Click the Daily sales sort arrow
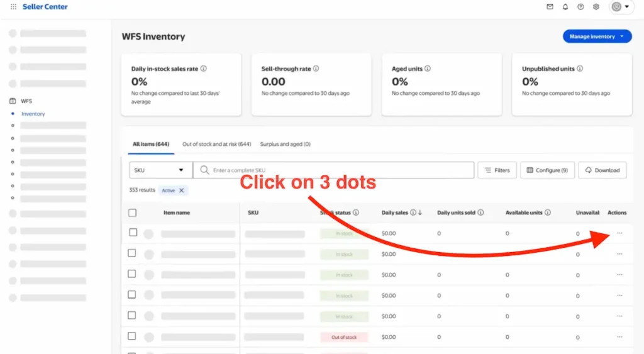 pos(419,213)
